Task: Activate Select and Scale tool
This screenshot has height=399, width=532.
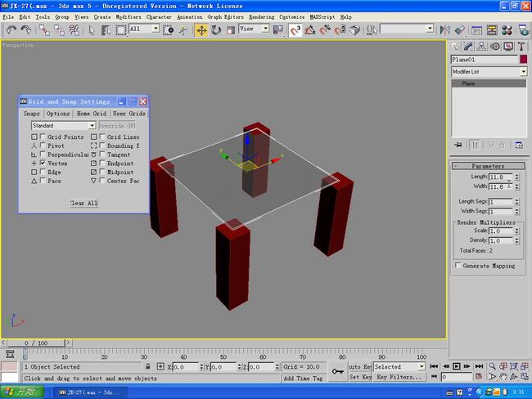Action: [231, 30]
